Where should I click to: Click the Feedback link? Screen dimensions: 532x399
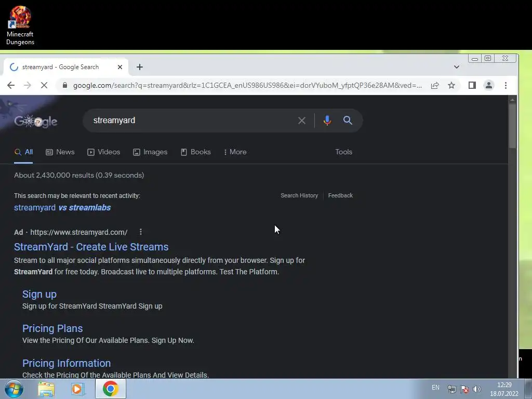340,195
